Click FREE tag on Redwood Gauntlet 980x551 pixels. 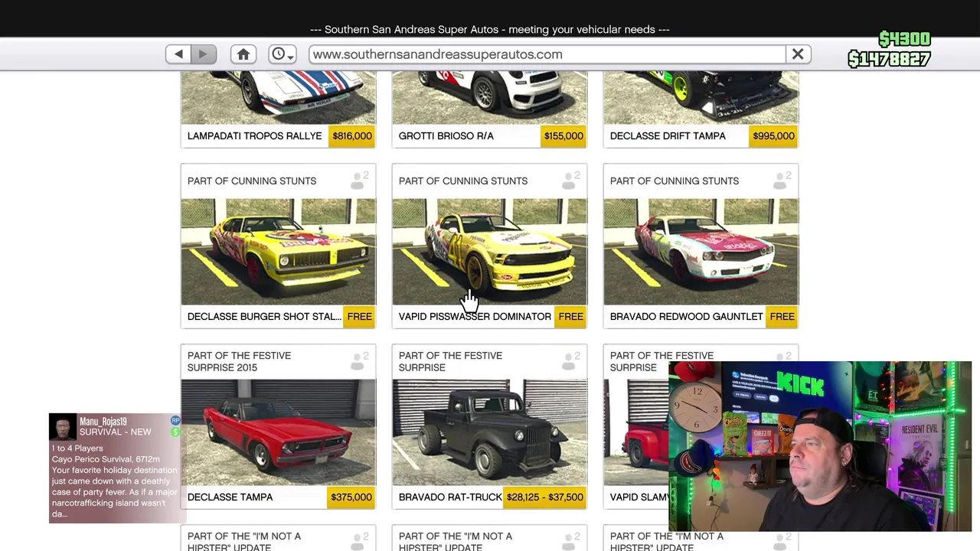click(x=782, y=317)
